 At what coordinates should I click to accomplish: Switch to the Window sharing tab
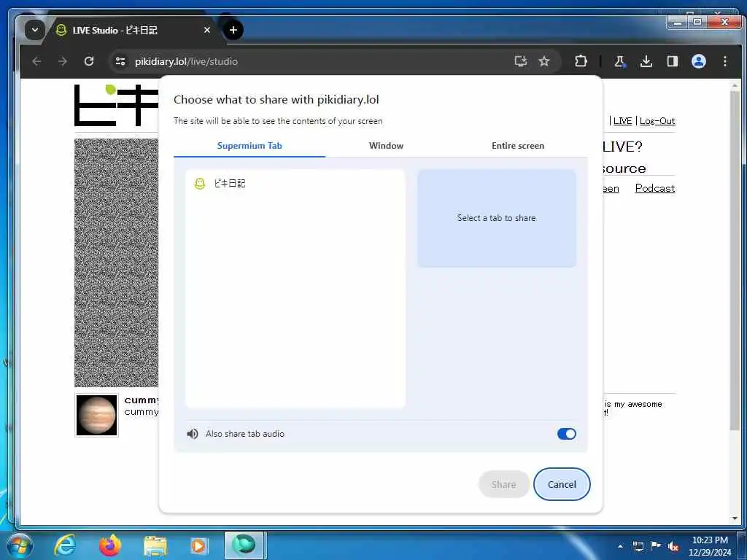[386, 146]
